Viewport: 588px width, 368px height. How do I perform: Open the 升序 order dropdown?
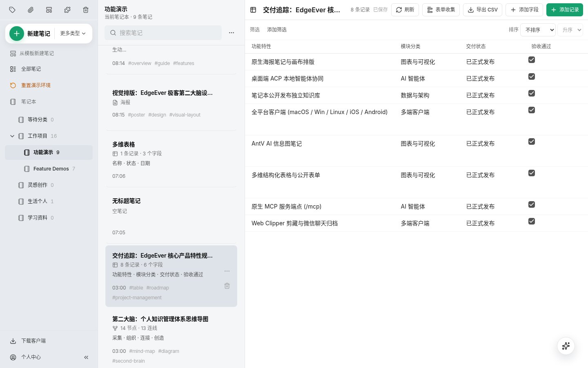(570, 30)
